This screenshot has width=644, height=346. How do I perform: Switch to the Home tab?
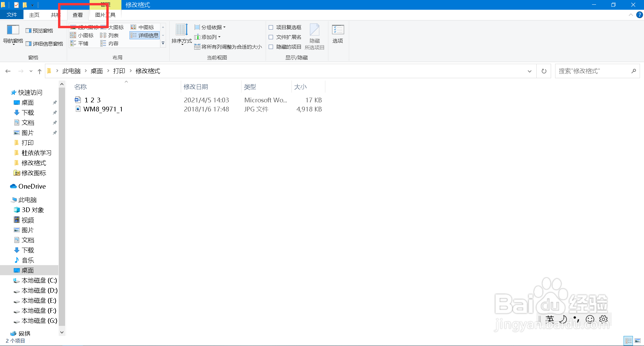pos(34,15)
